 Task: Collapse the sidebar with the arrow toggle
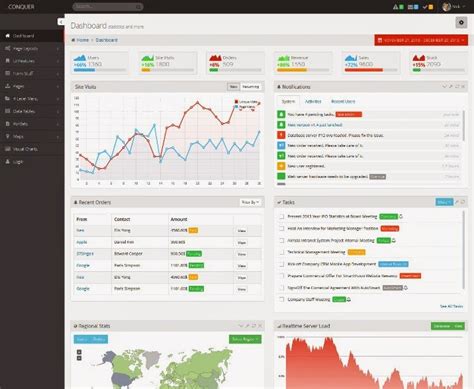point(61,22)
